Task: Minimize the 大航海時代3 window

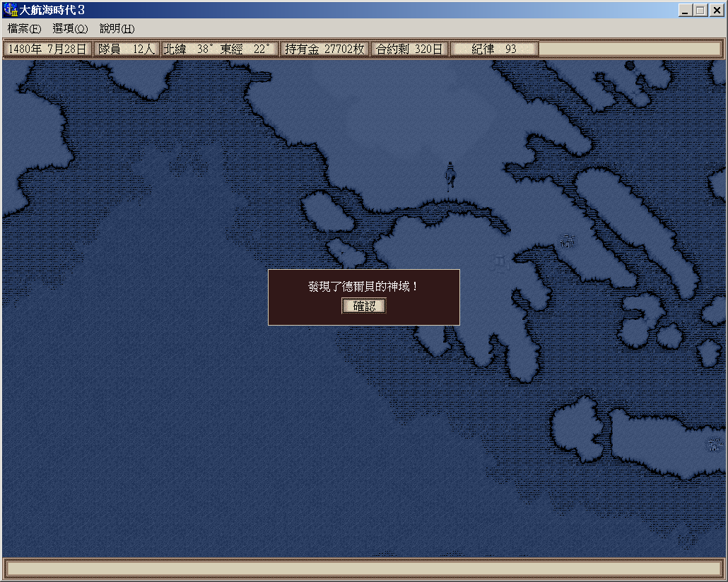Action: (x=685, y=11)
